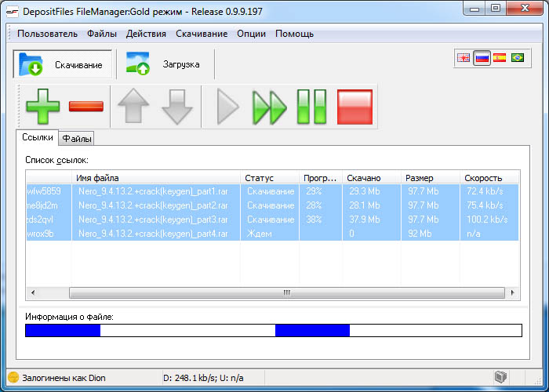
Task: Select the part1.rar file row
Action: (x=272, y=191)
